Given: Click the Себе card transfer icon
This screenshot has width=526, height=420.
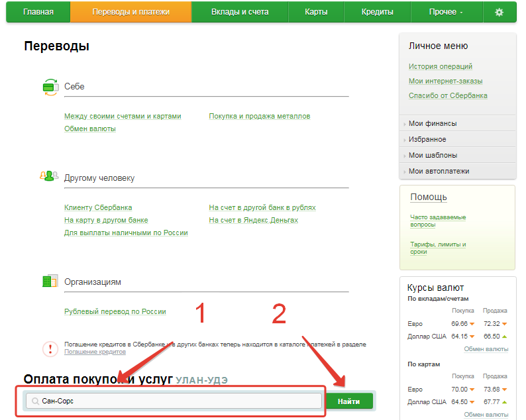Looking at the screenshot, I should (x=50, y=87).
